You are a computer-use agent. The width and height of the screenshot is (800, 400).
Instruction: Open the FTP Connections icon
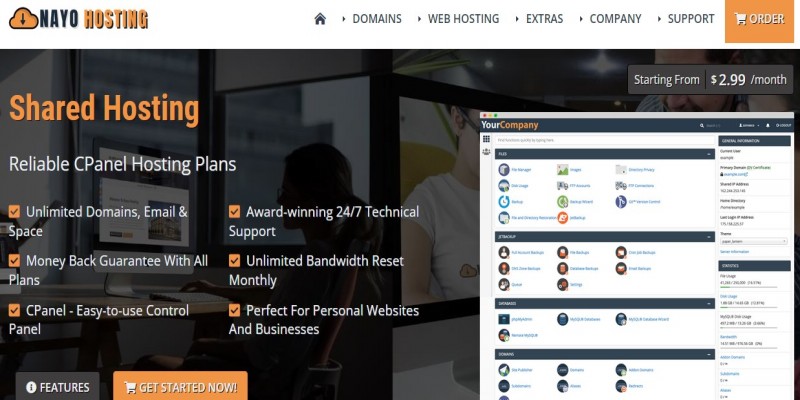pos(621,186)
